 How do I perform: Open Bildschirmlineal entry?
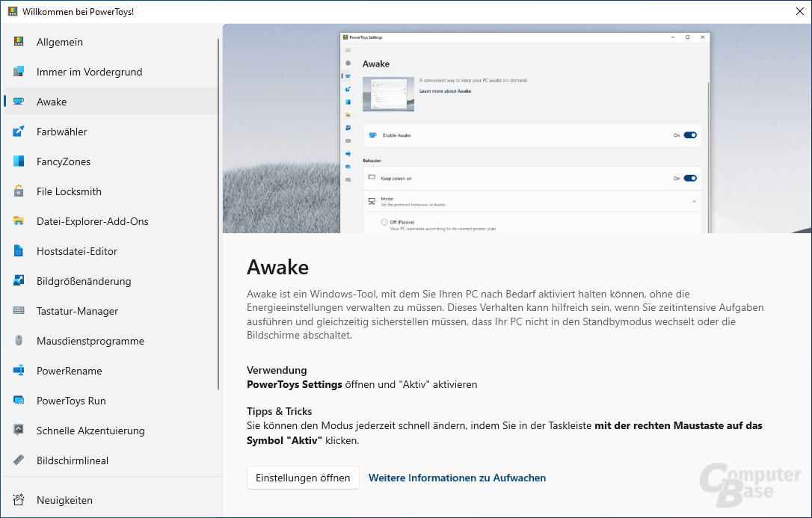111,460
